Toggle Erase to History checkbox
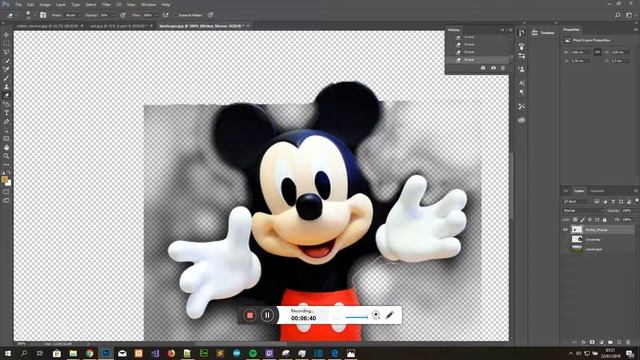The image size is (640, 360). point(176,15)
